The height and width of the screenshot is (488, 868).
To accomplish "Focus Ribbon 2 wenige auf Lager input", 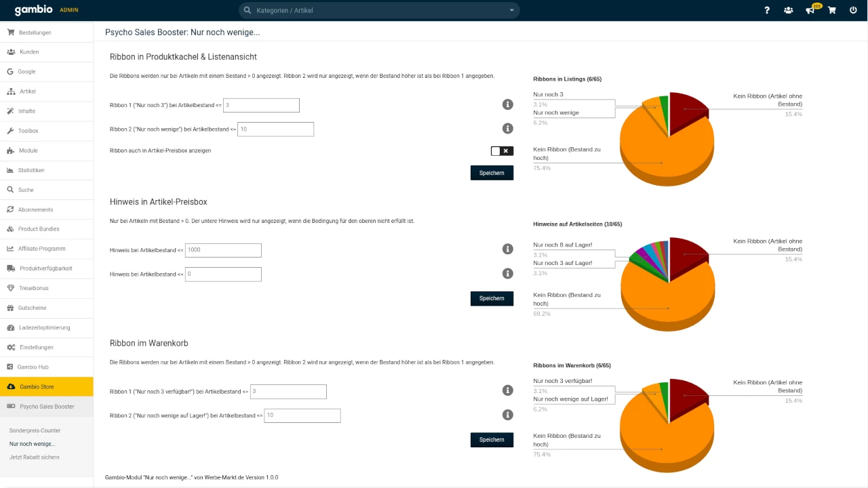I will point(302,415).
